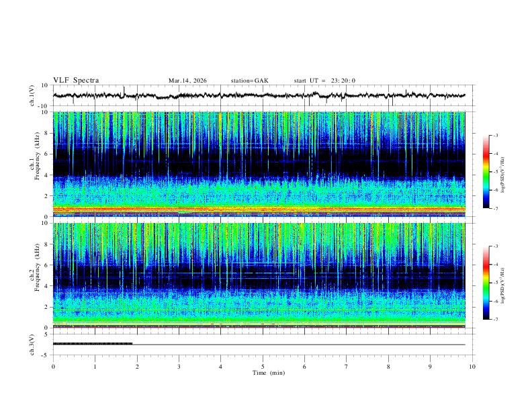
Task: Click the ch.2 'log(PSD)(V²/Hz)' colorbar label
Action: 502,286
